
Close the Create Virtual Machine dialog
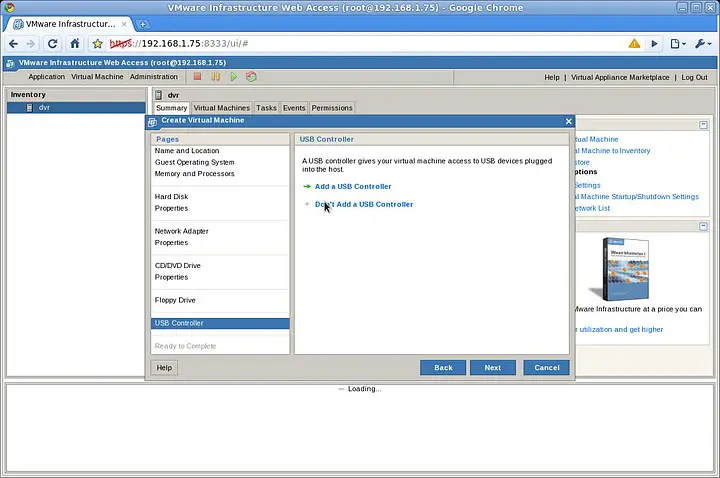pyautogui.click(x=568, y=121)
